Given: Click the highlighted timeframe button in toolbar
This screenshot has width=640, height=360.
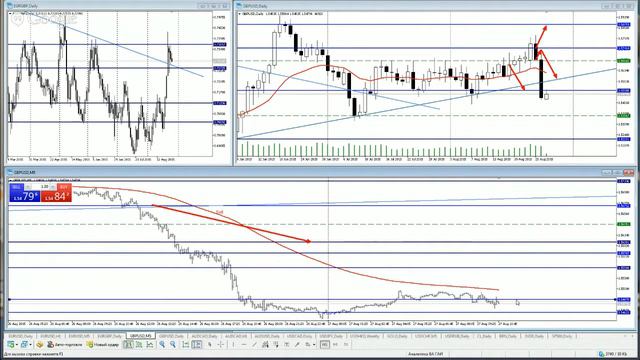Looking at the screenshot, I should tap(324, 344).
